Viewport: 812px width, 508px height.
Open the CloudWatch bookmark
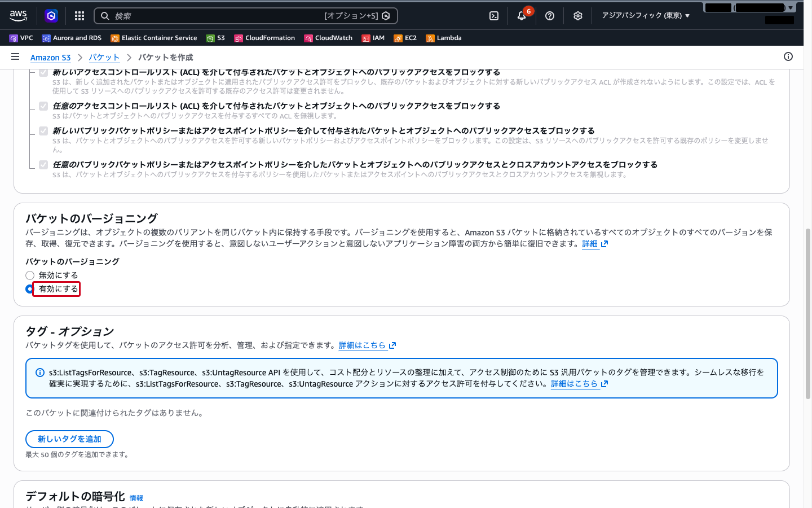tap(328, 38)
